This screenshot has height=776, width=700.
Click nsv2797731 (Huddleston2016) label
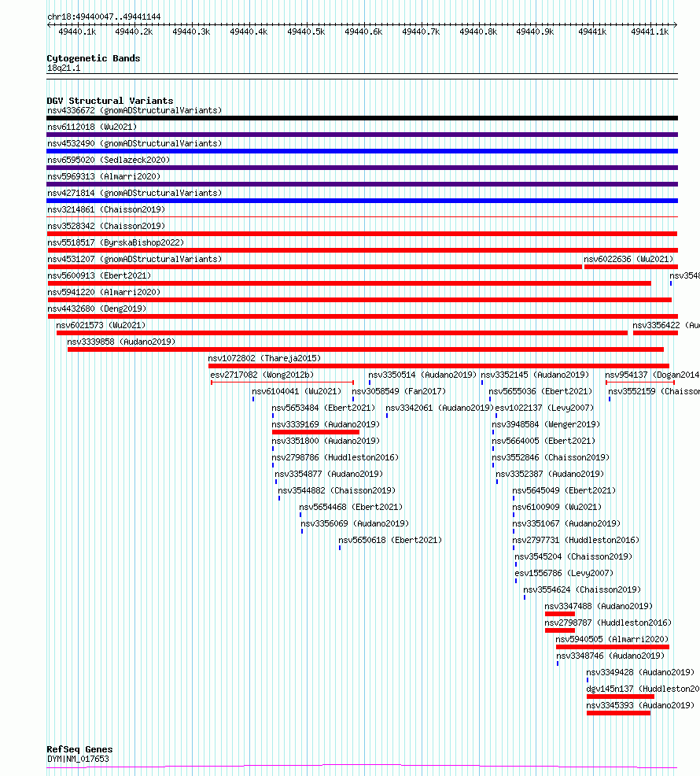click(x=576, y=541)
